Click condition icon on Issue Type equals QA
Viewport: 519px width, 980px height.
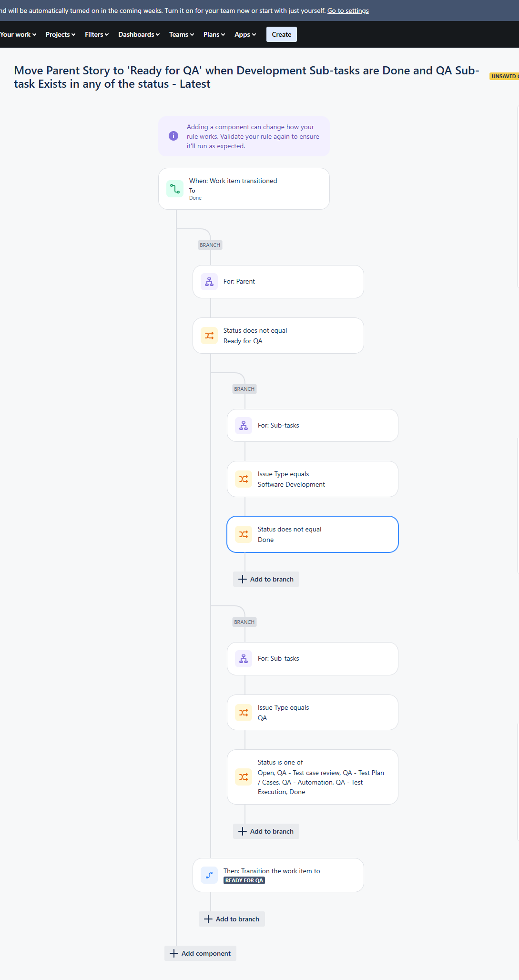[243, 712]
